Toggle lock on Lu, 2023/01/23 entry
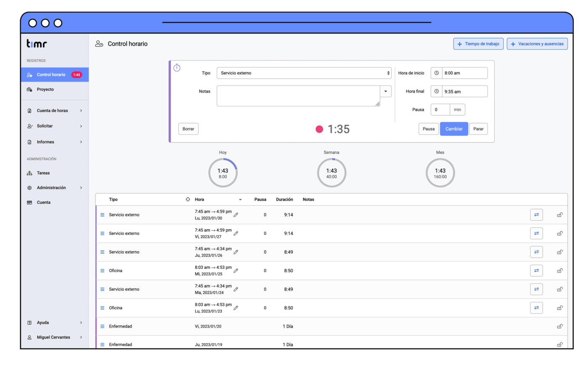 tap(560, 308)
